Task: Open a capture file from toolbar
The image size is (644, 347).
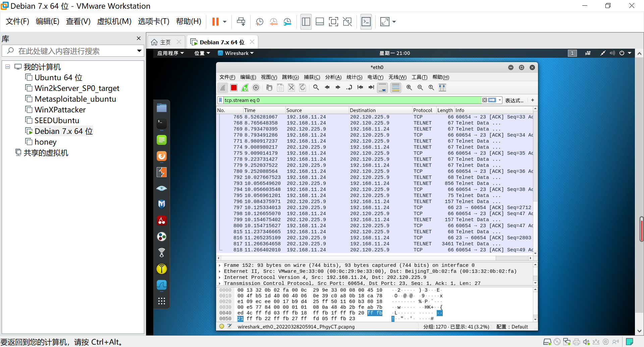Action: (x=269, y=88)
